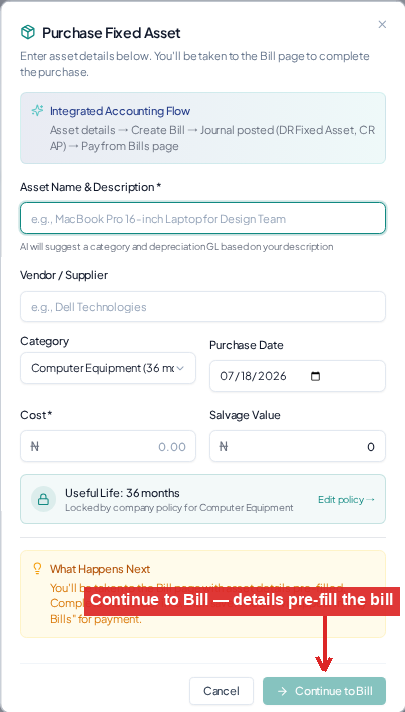Click the box icon beside Purchase Fixed Asset
Viewport: 405px width, 712px height.
pos(28,33)
